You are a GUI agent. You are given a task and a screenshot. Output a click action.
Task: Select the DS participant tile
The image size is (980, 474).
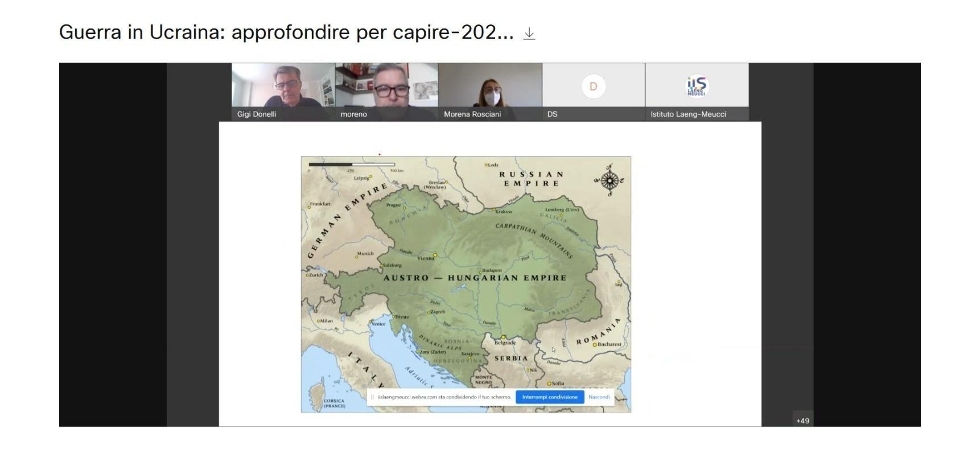point(594,92)
